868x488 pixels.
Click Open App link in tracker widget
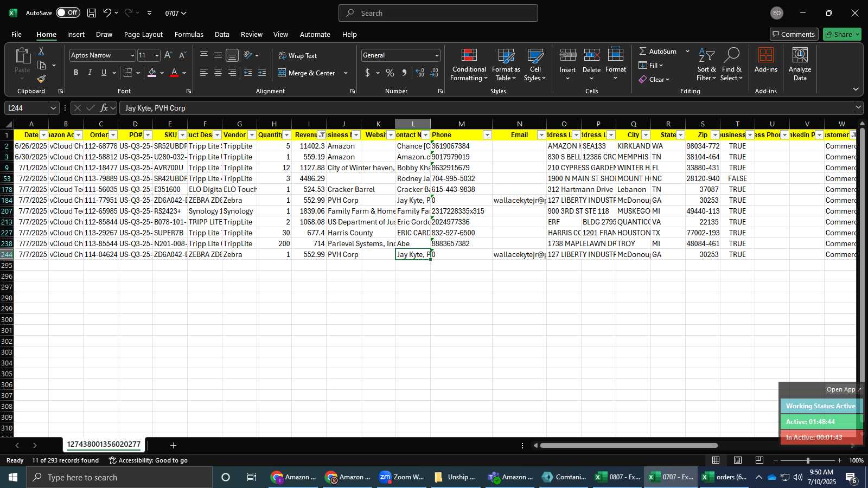pyautogui.click(x=844, y=389)
